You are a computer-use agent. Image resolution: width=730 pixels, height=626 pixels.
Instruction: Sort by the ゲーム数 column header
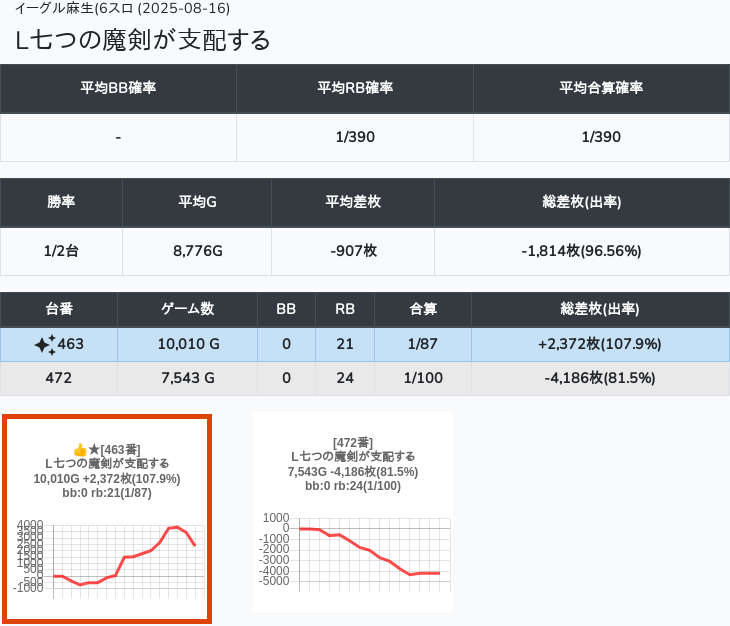(x=187, y=309)
